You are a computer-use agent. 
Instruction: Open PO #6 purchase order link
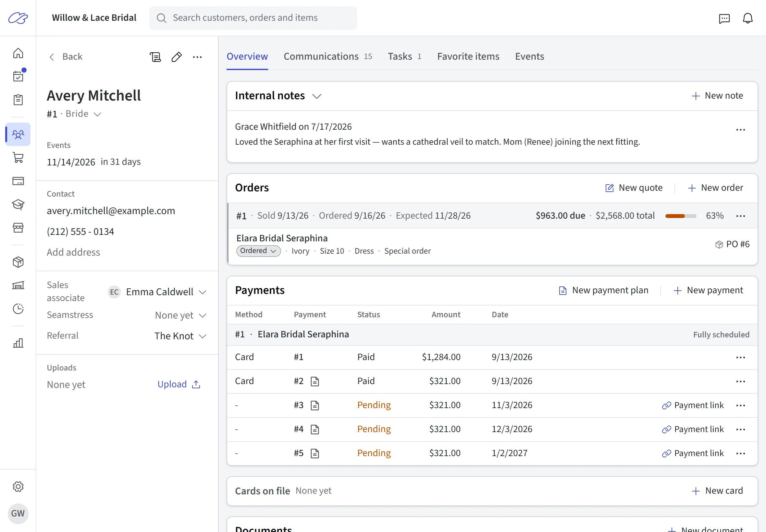pos(732,244)
